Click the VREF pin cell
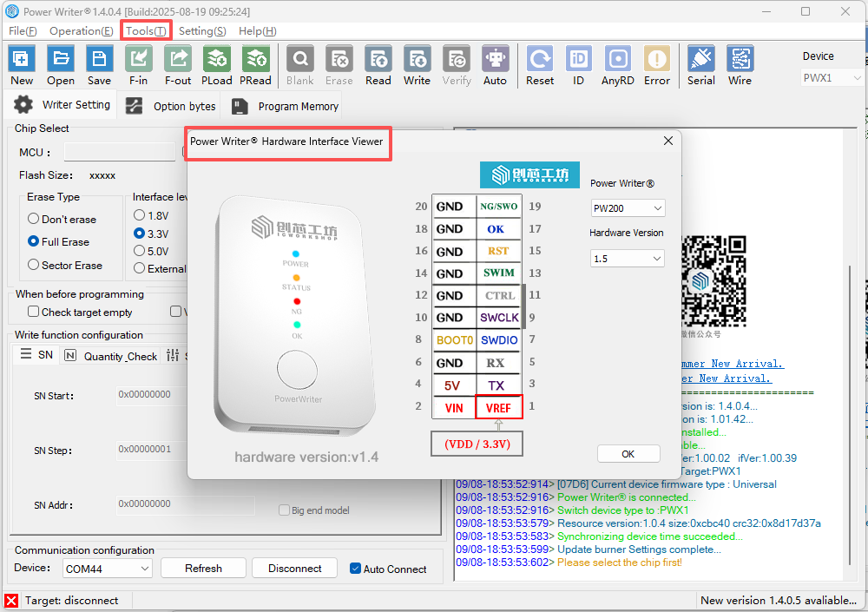Screen dimensions: 868x612 [x=499, y=408]
